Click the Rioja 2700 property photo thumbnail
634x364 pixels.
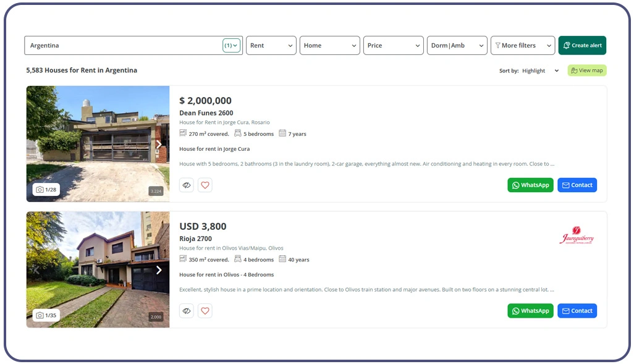tap(98, 269)
